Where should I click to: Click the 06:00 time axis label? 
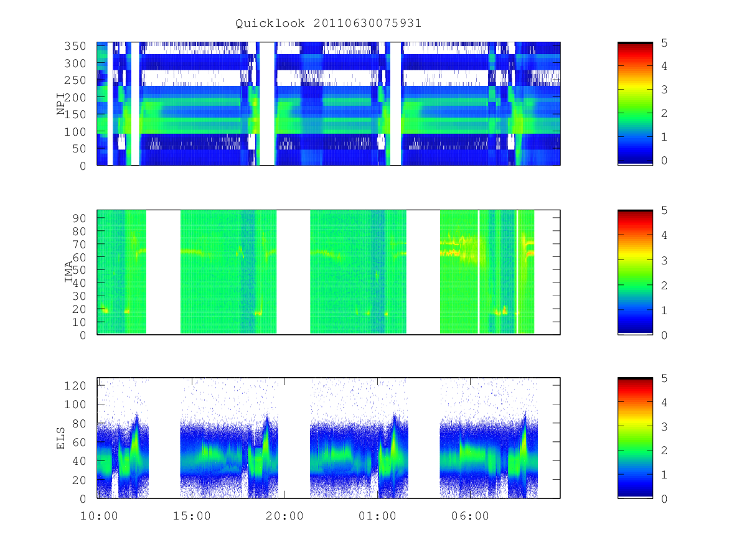[x=471, y=516]
